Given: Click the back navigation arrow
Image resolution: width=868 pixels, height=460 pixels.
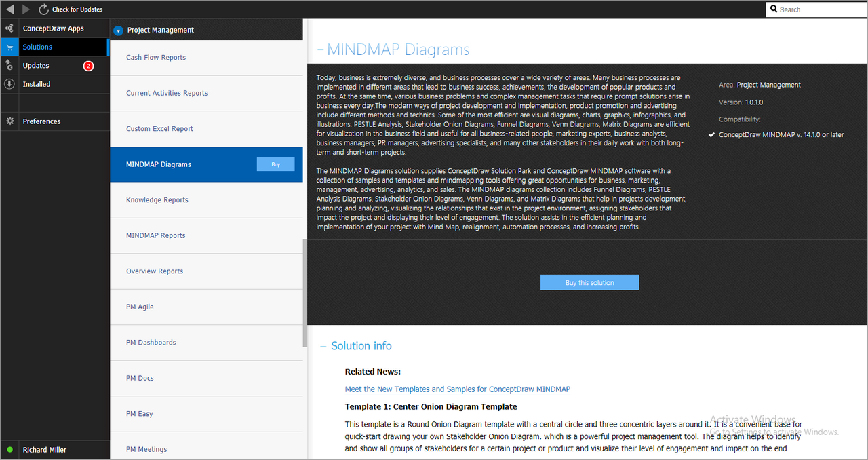Looking at the screenshot, I should pos(9,9).
